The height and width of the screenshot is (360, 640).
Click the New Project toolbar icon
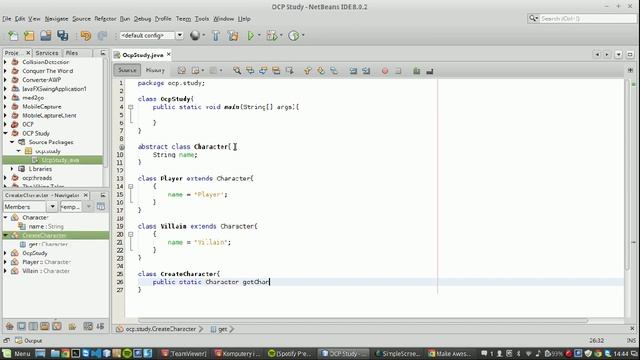point(29,36)
